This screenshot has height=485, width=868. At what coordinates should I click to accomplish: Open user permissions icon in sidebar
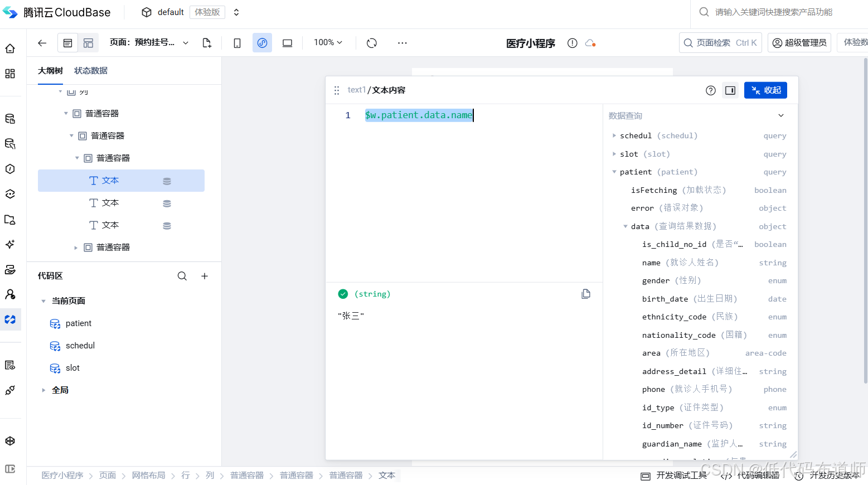coord(10,294)
